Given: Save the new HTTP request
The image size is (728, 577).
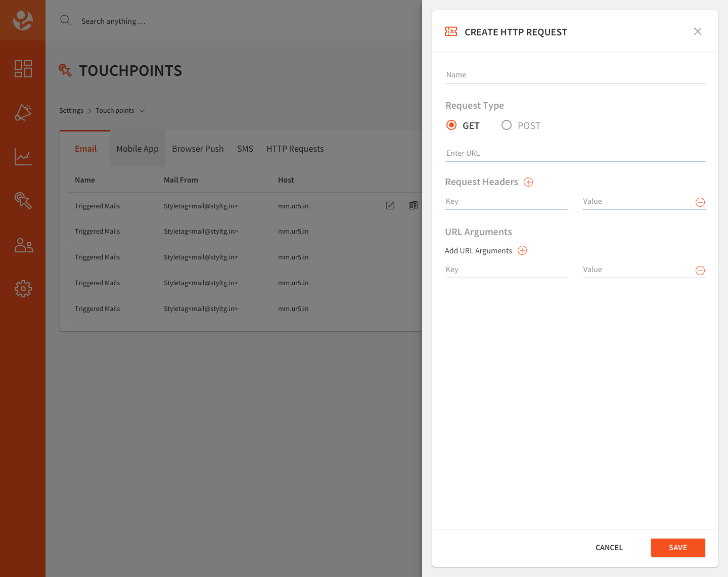Looking at the screenshot, I should 677,548.
